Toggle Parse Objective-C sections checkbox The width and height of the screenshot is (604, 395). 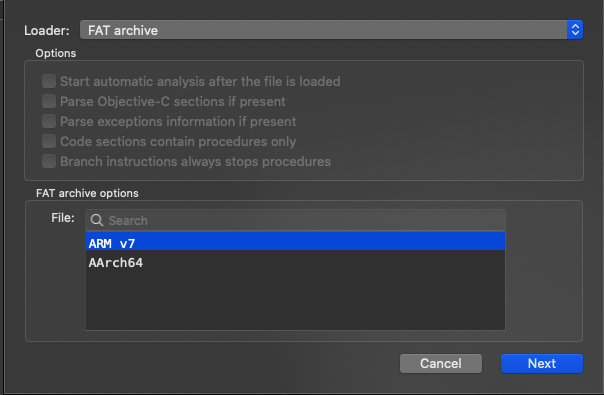pyautogui.click(x=49, y=101)
